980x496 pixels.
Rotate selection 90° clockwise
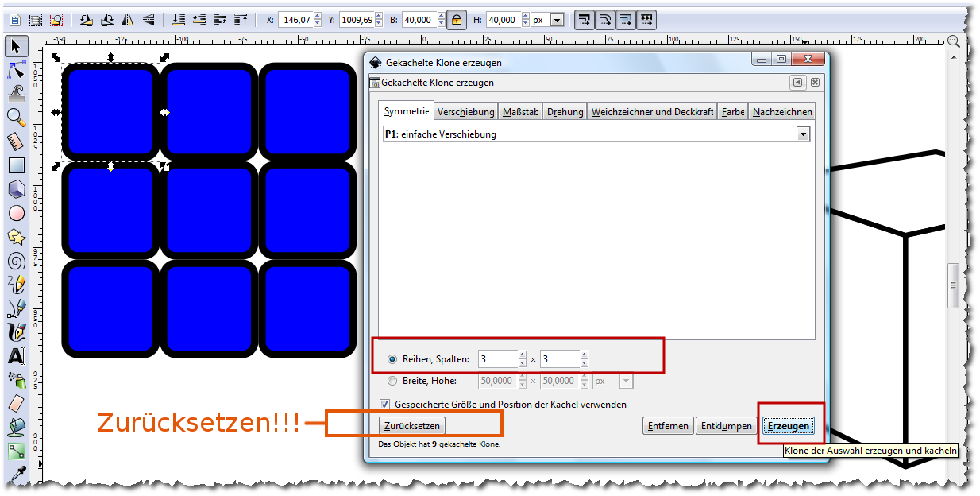point(106,19)
